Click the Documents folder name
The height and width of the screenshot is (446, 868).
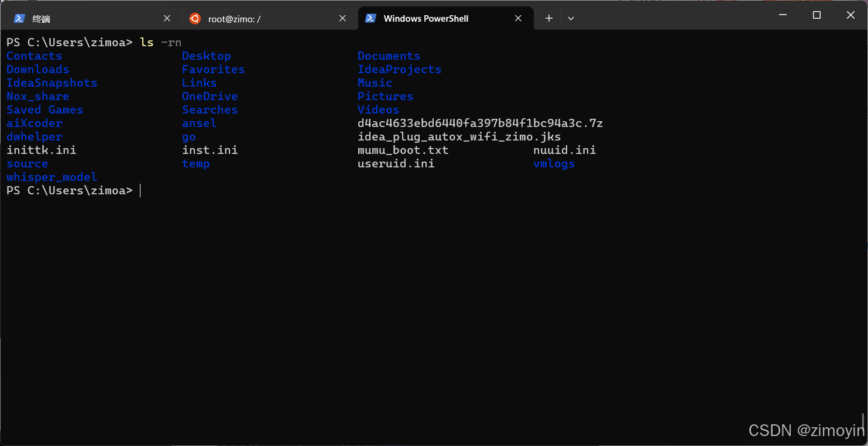tap(389, 56)
